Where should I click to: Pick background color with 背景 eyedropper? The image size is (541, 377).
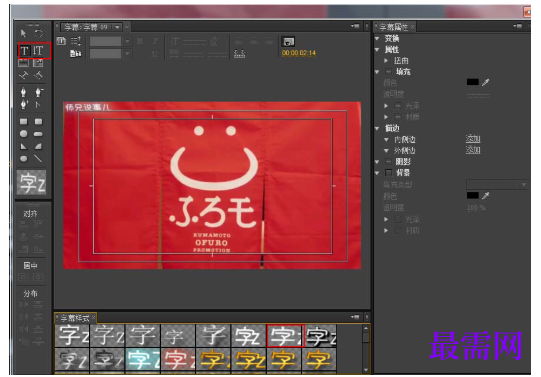485,196
